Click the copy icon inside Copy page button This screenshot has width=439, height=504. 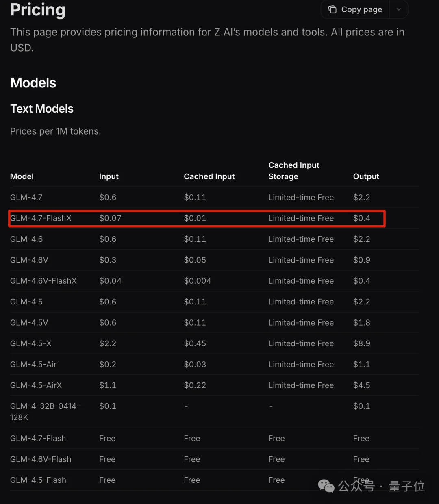tap(332, 9)
